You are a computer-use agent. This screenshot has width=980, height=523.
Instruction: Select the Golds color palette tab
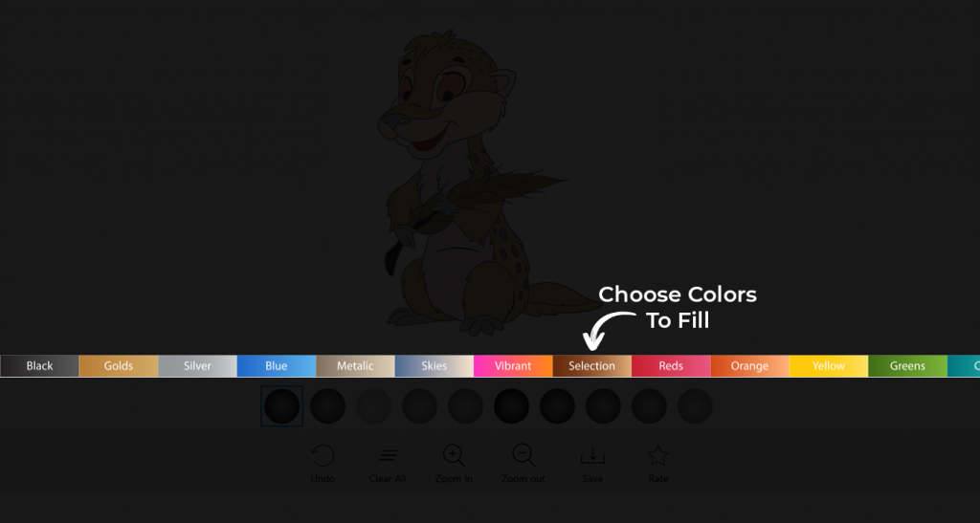(x=119, y=366)
